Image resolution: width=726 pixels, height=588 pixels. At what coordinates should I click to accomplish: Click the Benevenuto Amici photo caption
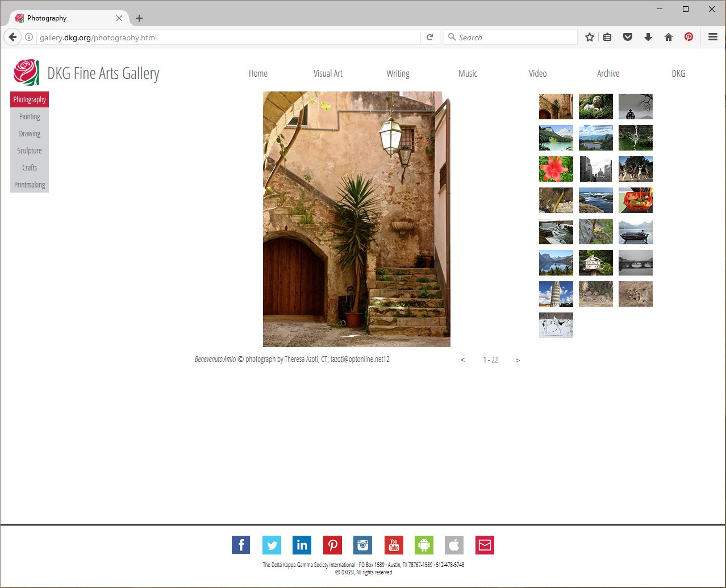(292, 359)
